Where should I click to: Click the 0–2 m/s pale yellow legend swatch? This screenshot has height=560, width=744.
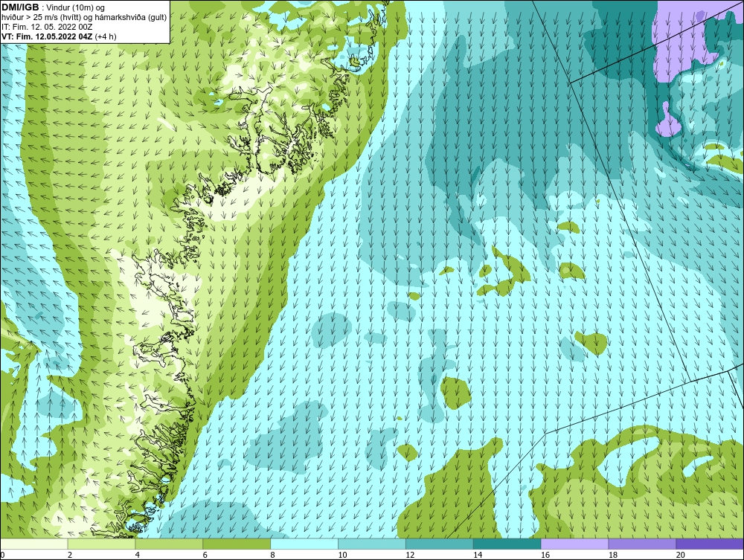(34, 544)
